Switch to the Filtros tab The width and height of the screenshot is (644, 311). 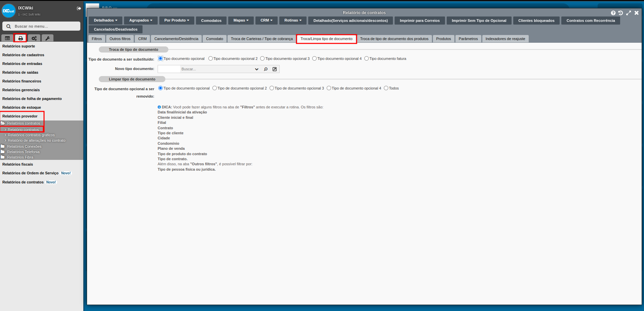pyautogui.click(x=97, y=39)
